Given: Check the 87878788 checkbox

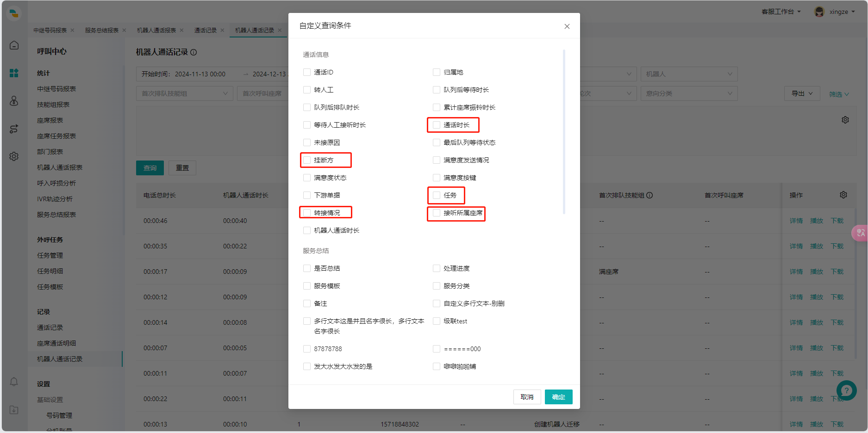Looking at the screenshot, I should click(307, 349).
